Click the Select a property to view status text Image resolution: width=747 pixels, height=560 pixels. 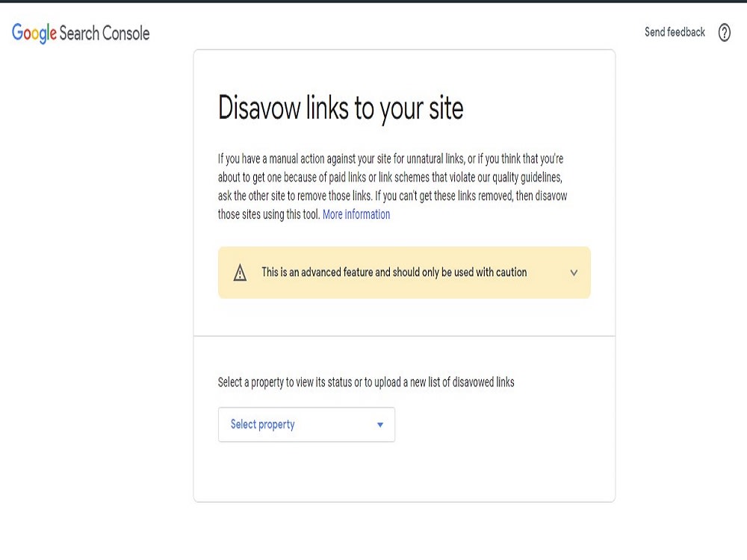(x=366, y=382)
